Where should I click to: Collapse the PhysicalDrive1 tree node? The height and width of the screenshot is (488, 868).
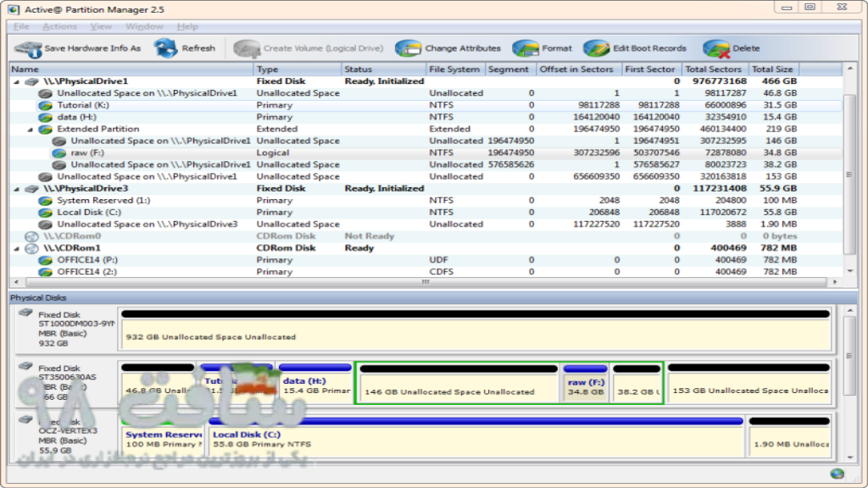(x=17, y=82)
